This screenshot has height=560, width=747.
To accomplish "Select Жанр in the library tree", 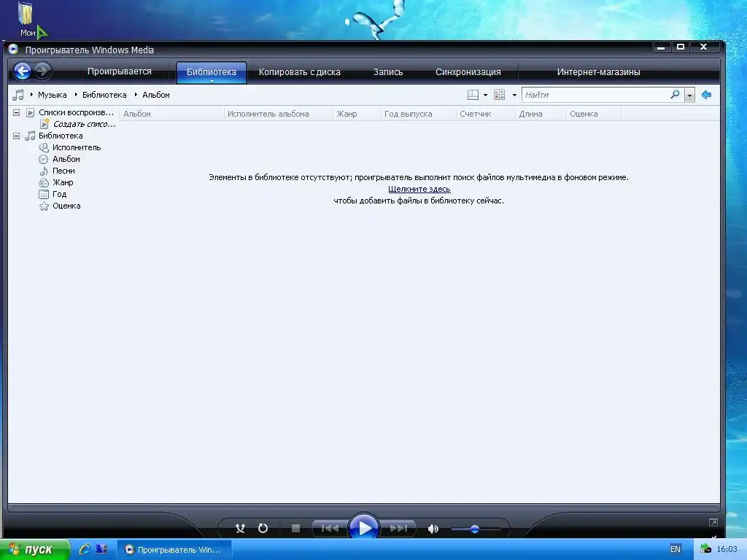I will pyautogui.click(x=63, y=182).
